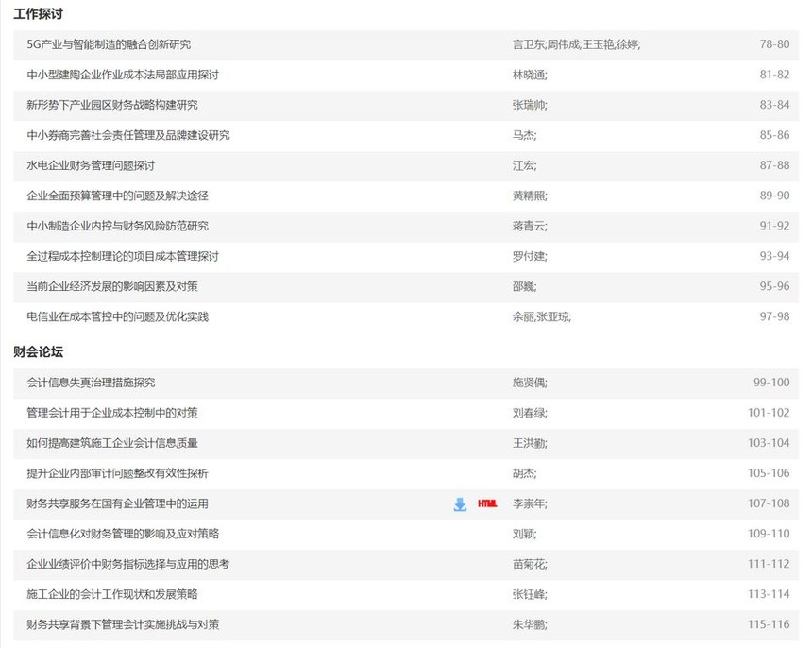Open article 财务共享背景下管理会计实施挑战与对策

coord(123,624)
